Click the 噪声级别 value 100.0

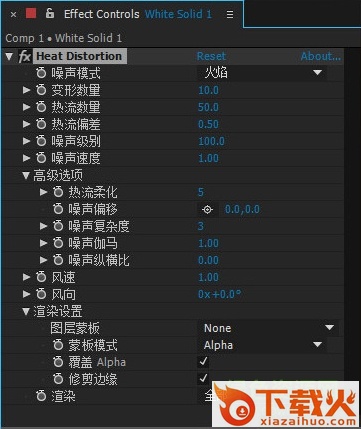[211, 141]
